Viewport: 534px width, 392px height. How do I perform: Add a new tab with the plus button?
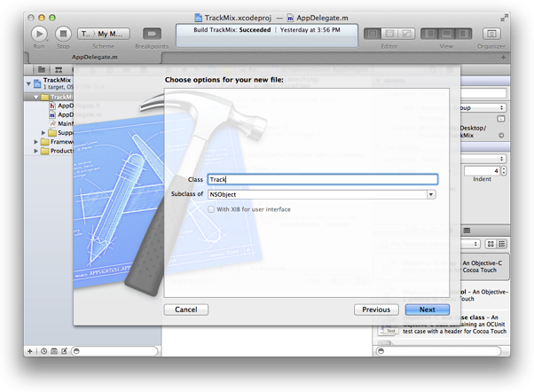pyautogui.click(x=503, y=58)
